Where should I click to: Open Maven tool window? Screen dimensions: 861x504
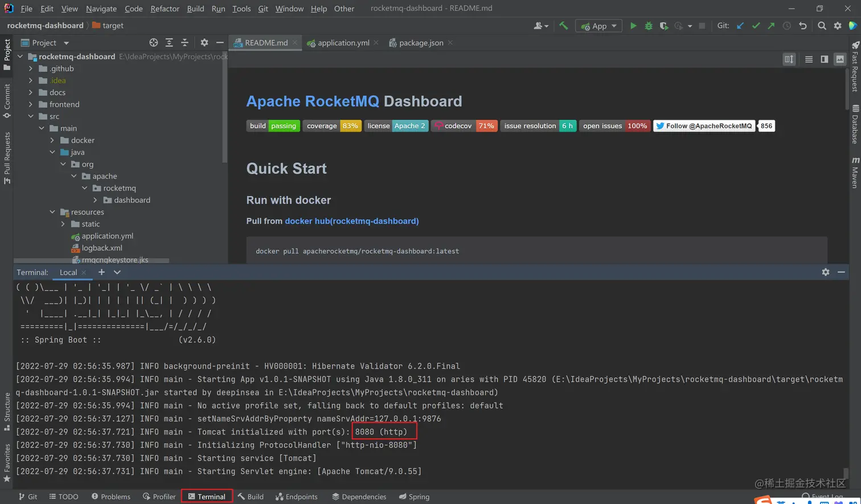tap(855, 173)
